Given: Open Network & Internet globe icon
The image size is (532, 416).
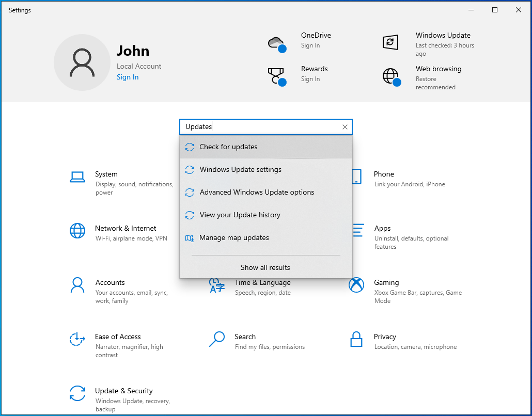Looking at the screenshot, I should pyautogui.click(x=77, y=231).
